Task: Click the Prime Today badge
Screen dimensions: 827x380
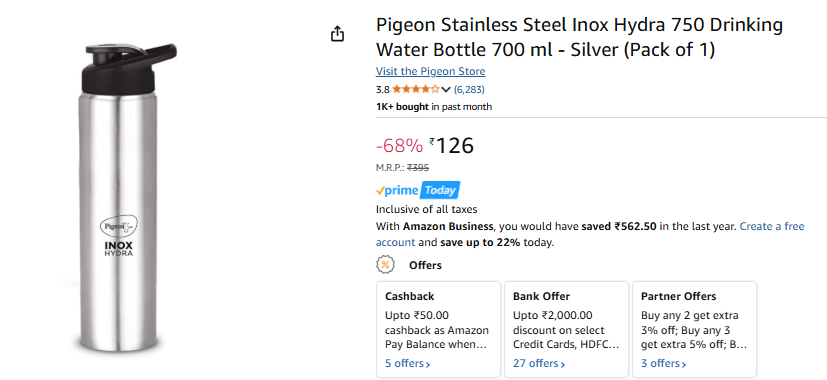Action: point(417,191)
